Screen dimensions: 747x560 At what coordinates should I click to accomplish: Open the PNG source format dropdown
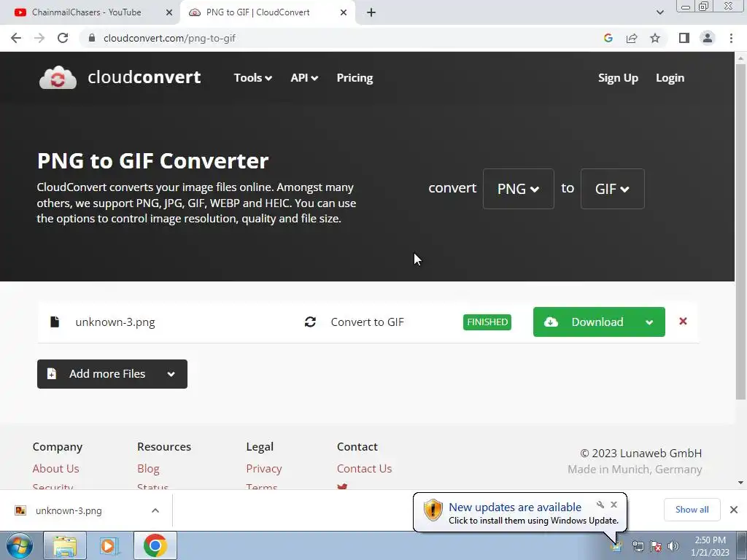[x=519, y=189]
